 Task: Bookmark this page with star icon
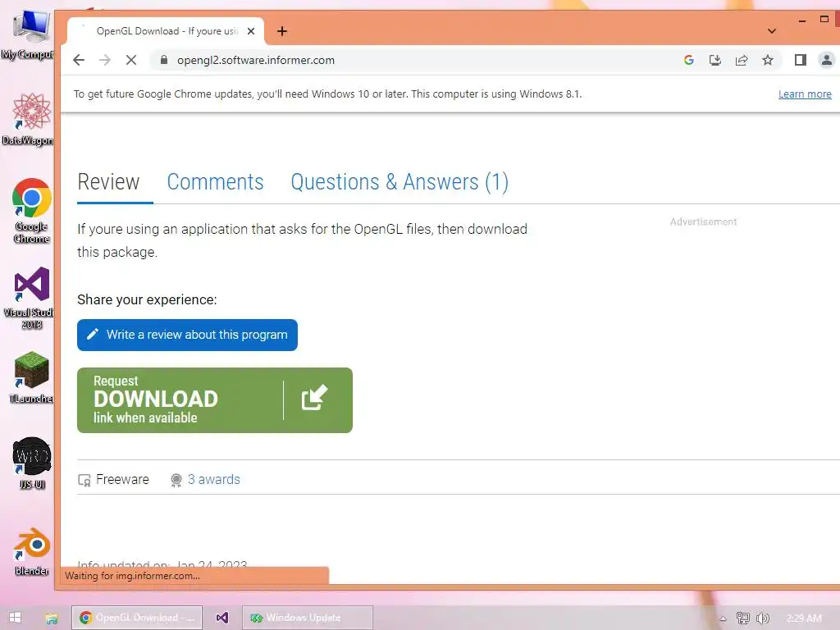point(768,60)
